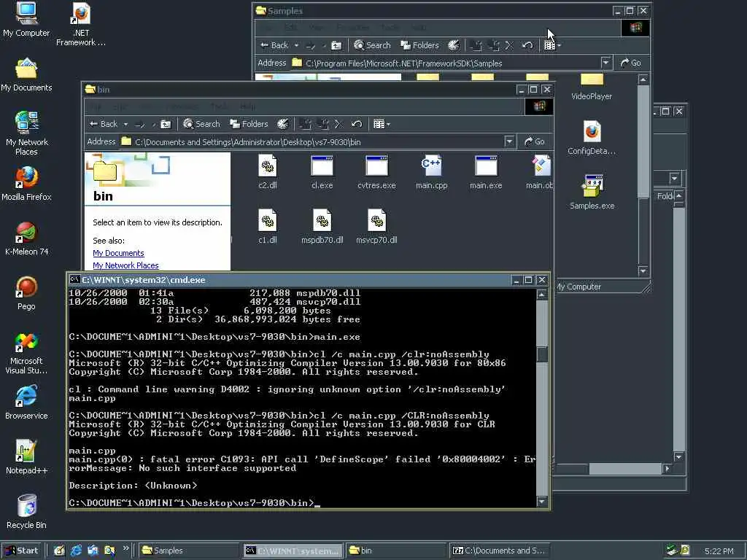The image size is (747, 560).
Task: Click Forward arrow in bin window toolbar
Action: tap(139, 124)
